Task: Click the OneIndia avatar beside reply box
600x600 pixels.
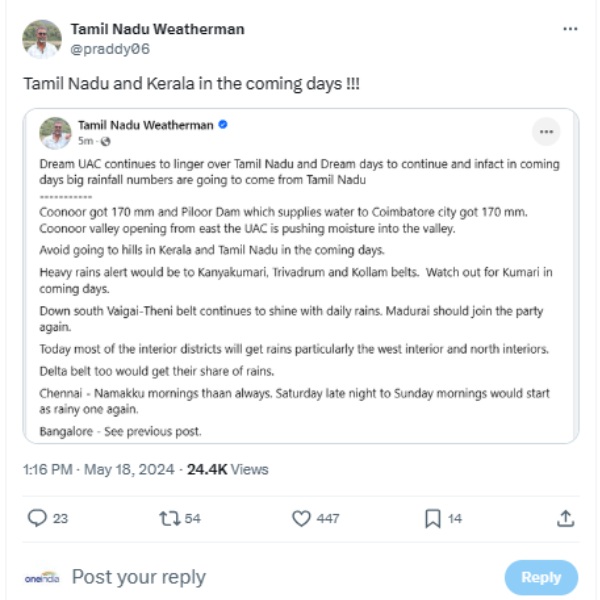Action: pos(42,577)
